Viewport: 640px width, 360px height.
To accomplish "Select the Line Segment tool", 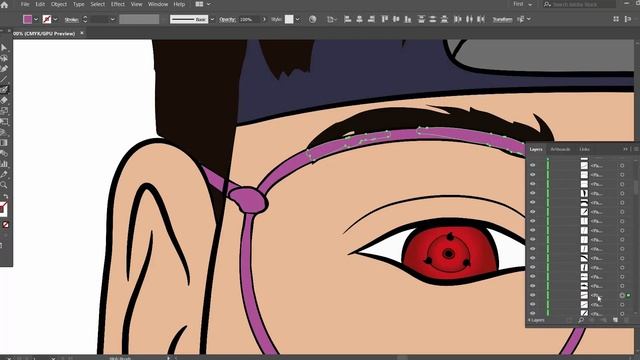I will coord(4,79).
